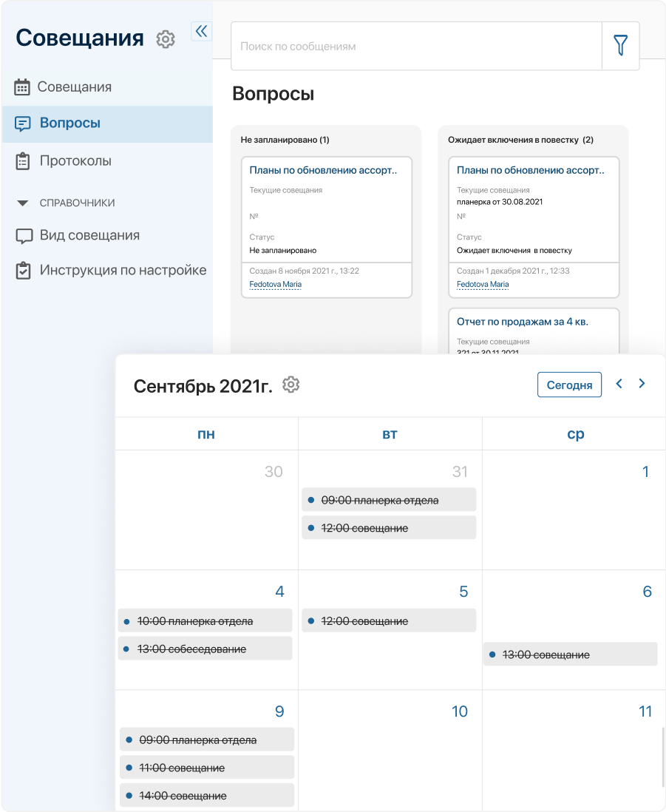Go to previous month with left chevron

pyautogui.click(x=619, y=384)
